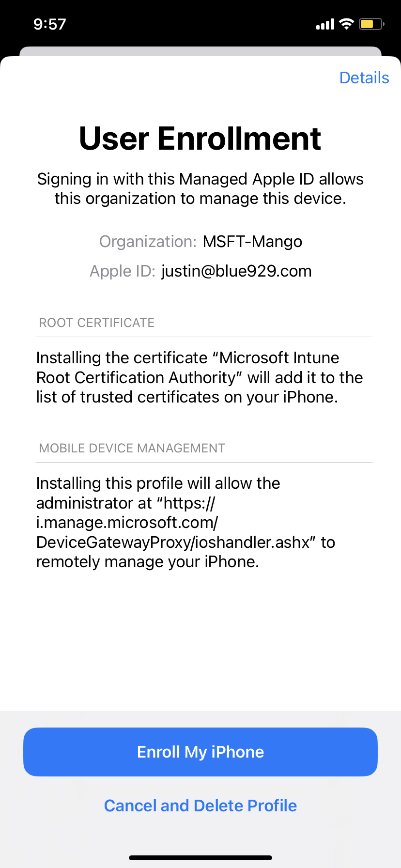Tap the 9:57 clock in status bar

49,24
